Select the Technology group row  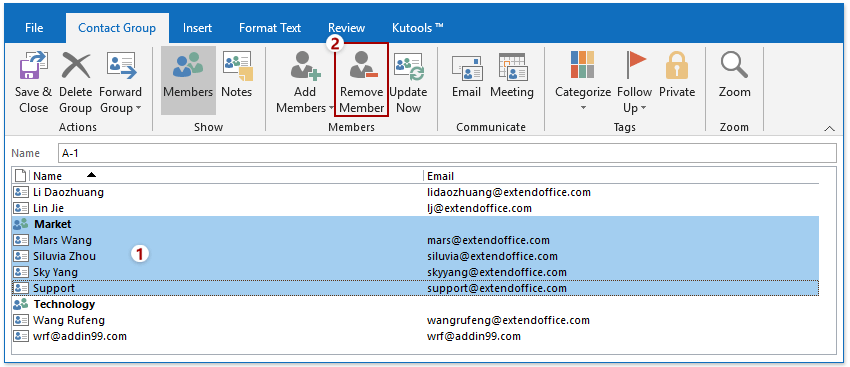pos(415,304)
